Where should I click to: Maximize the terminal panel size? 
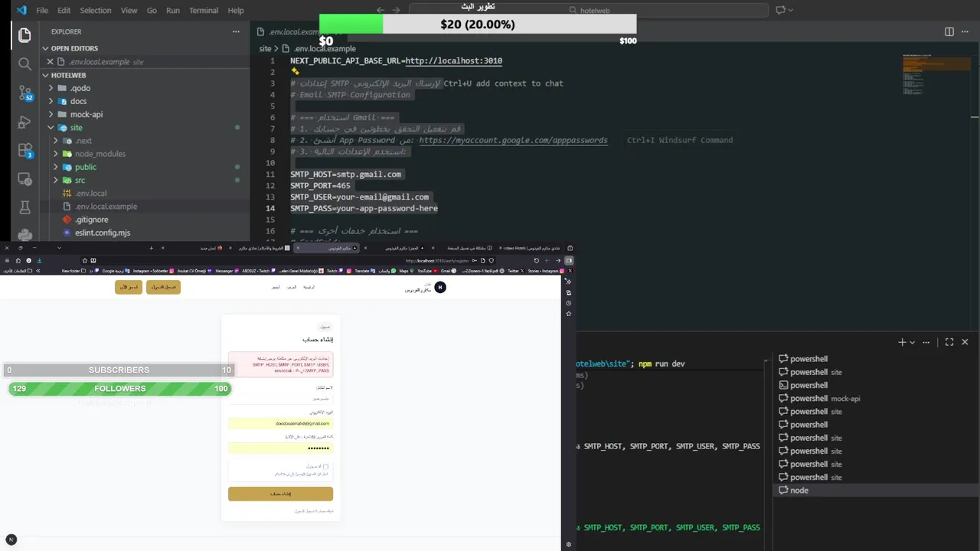coord(949,342)
